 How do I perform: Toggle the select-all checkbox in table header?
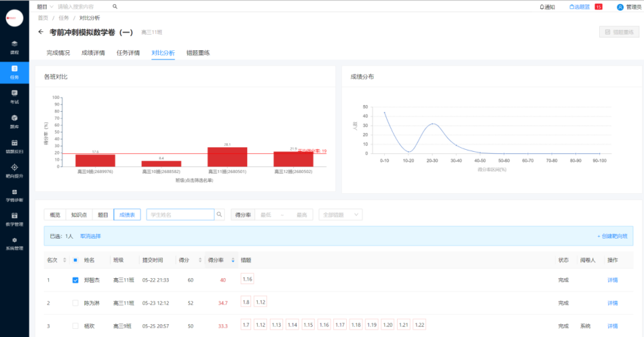tap(75, 260)
